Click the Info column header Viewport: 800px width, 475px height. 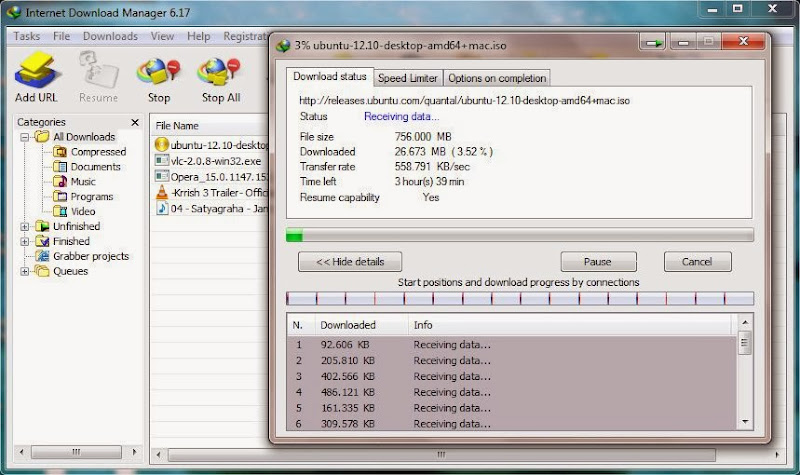click(x=570, y=325)
